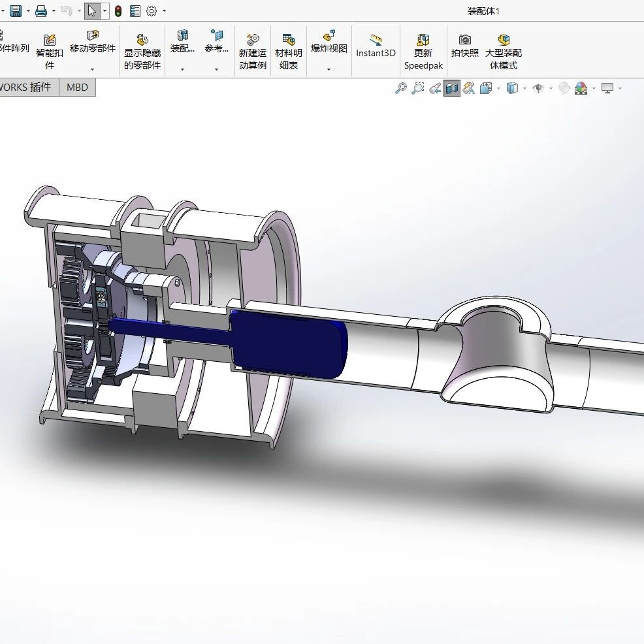Click 新建运动算例 new motion study

click(x=253, y=52)
